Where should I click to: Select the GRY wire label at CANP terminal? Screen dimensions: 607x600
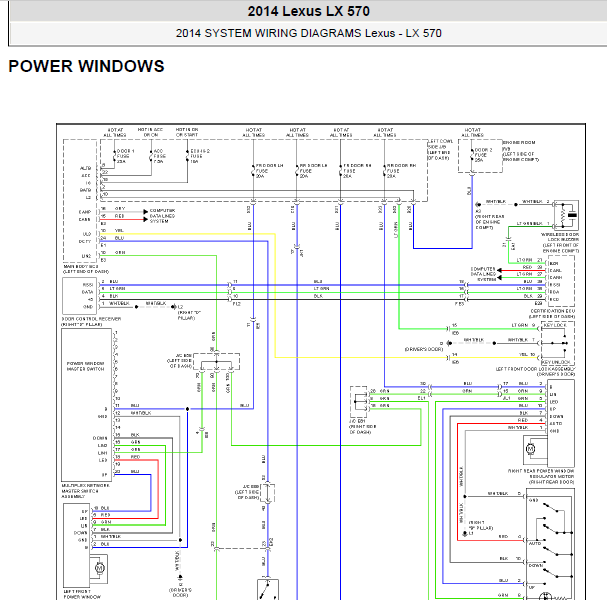click(x=120, y=209)
